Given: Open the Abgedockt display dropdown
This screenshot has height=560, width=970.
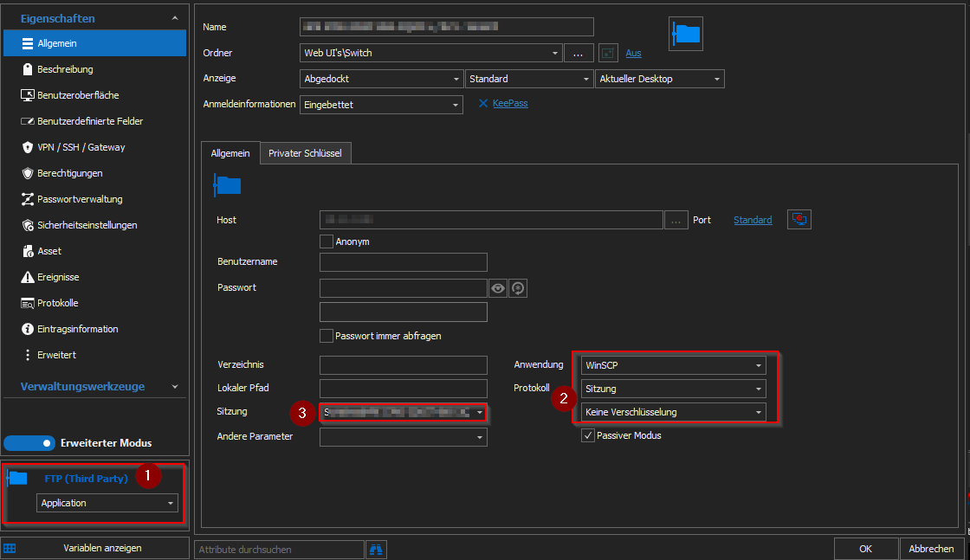Looking at the screenshot, I should tap(381, 79).
